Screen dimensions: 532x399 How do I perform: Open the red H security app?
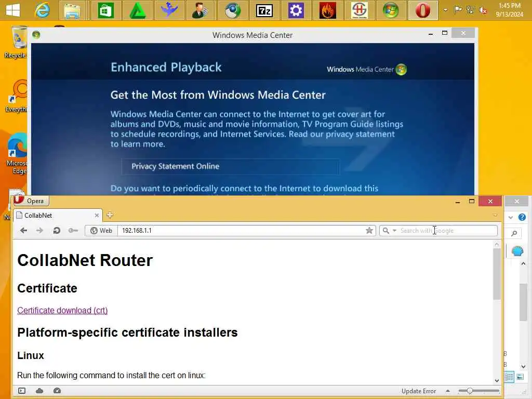360,10
